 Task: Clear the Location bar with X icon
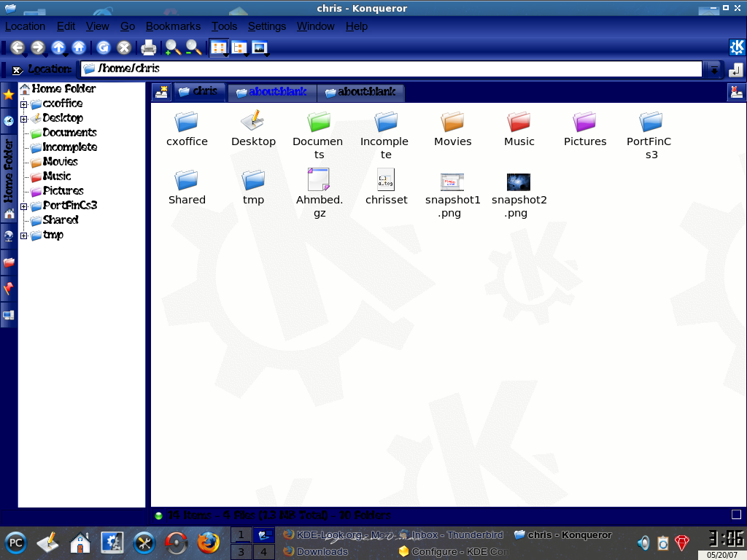point(18,70)
